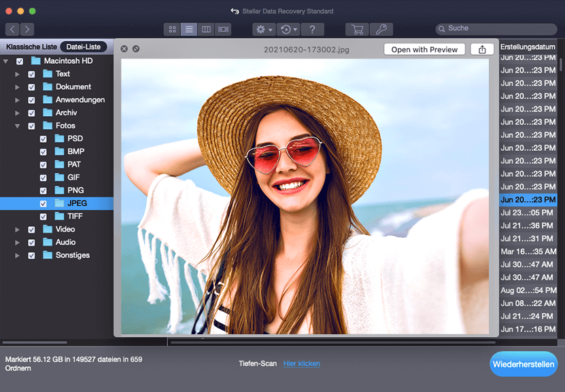Switch to column view layout

(x=207, y=29)
